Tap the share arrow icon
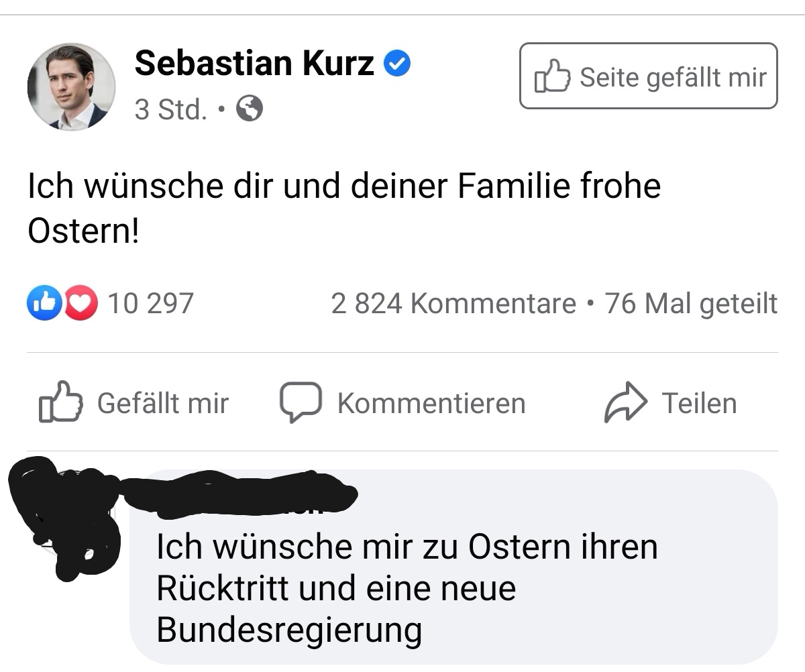This screenshot has height=672, width=805. tap(625, 402)
